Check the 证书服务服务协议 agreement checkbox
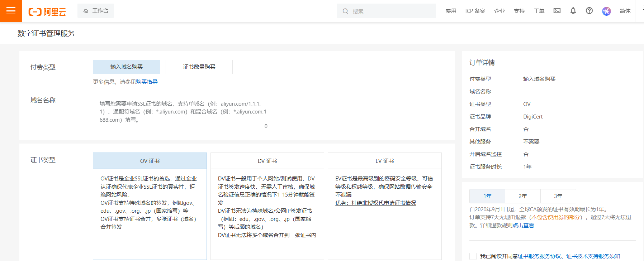The width and height of the screenshot is (644, 261). (473, 256)
